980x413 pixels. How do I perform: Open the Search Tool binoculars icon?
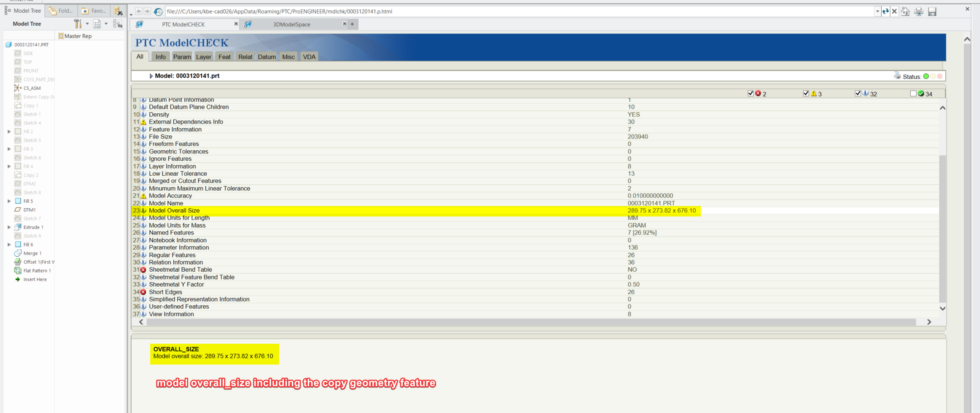pyautogui.click(x=119, y=11)
